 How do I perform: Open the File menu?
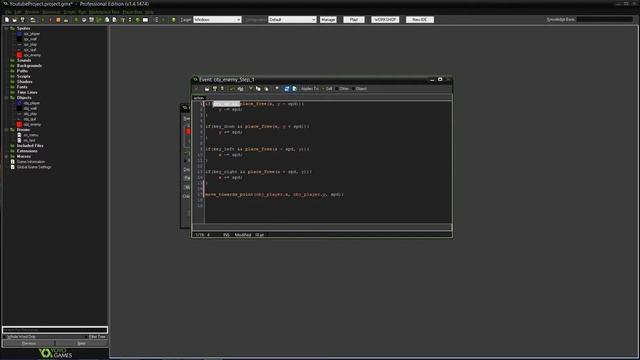click(x=8, y=12)
